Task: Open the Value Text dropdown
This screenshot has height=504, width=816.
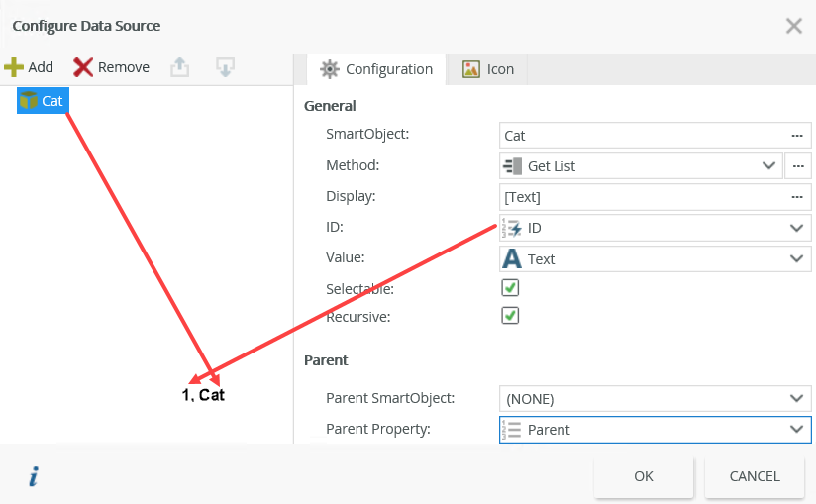Action: 796,258
